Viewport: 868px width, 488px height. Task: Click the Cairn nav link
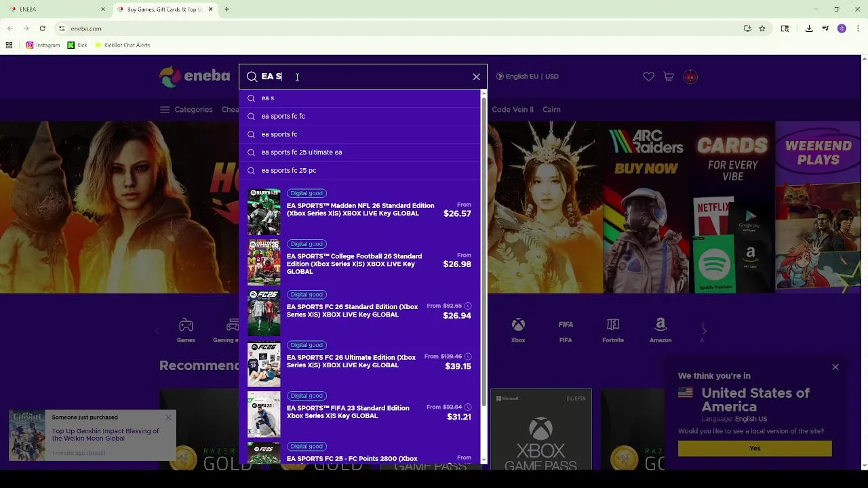[x=551, y=110]
